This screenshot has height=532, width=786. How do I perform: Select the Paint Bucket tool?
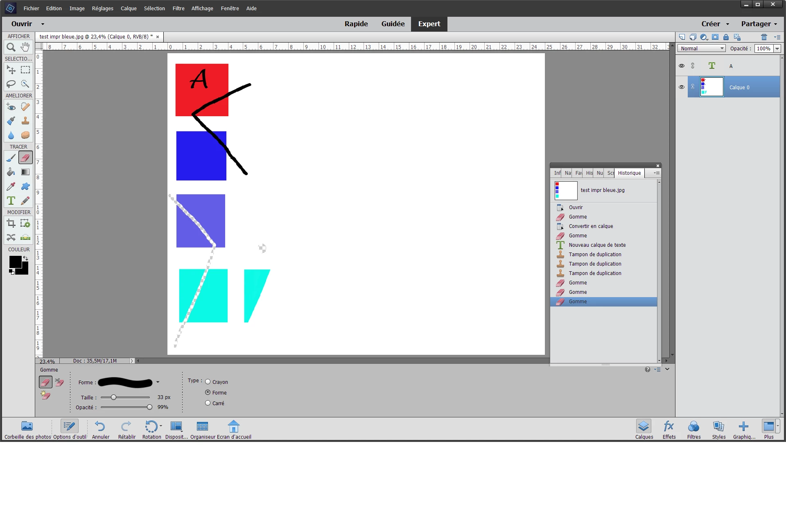pos(11,172)
